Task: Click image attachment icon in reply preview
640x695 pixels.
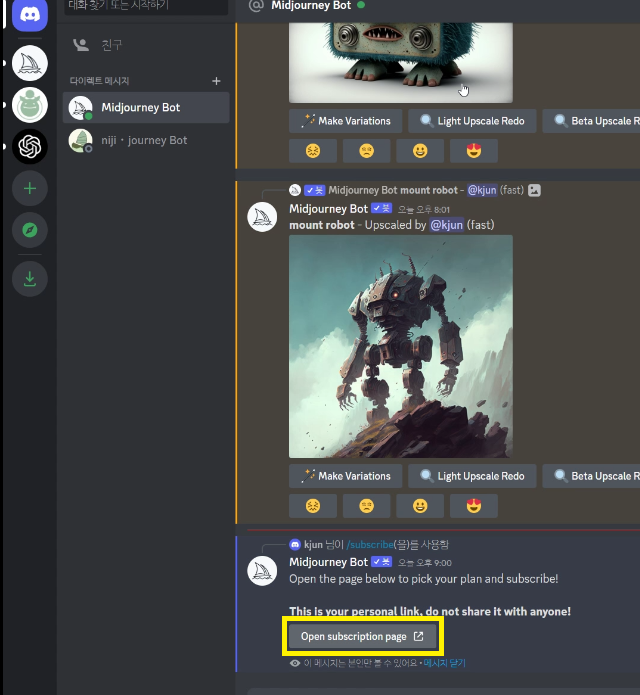Action: 534,190
